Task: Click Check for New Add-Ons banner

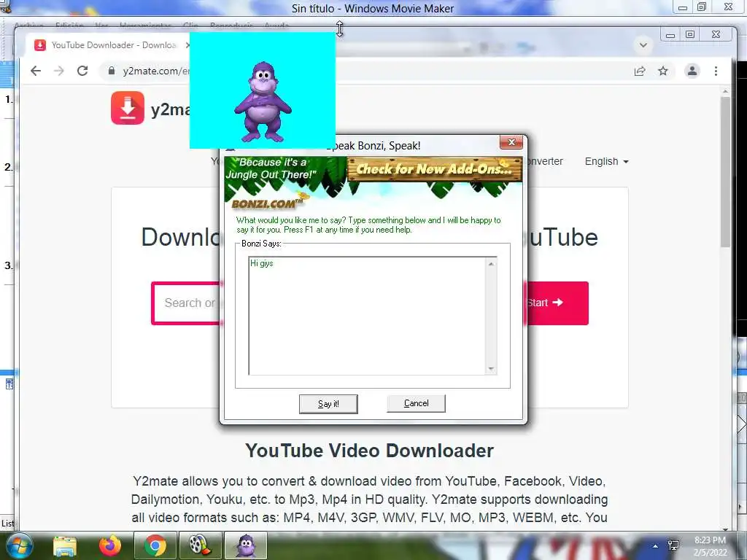Action: click(x=435, y=169)
